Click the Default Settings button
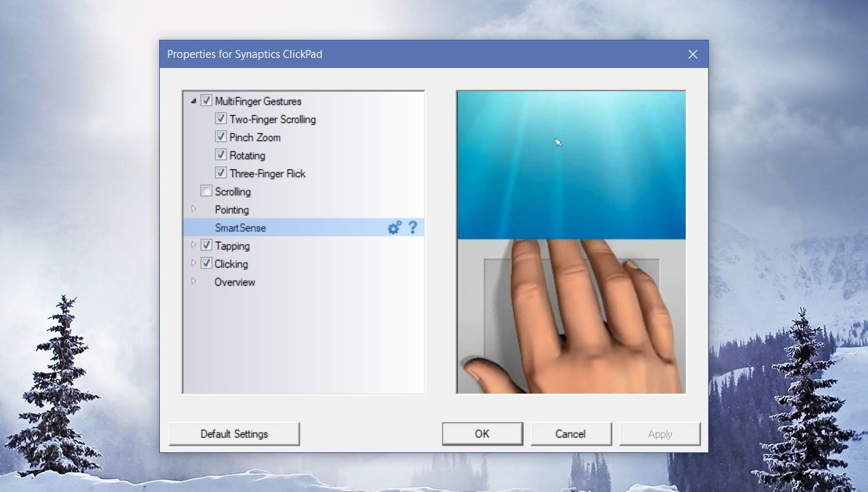Image resolution: width=868 pixels, height=492 pixels. (x=234, y=434)
